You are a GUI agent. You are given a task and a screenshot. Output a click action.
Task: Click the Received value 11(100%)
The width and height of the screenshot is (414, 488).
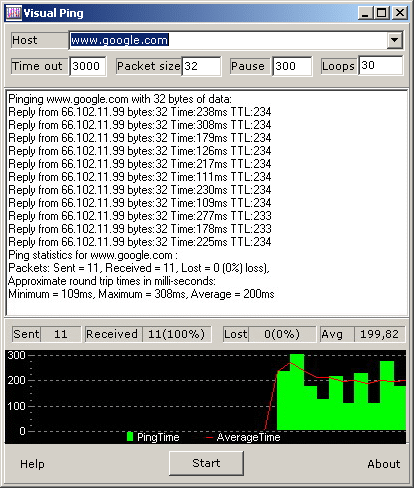click(x=177, y=334)
